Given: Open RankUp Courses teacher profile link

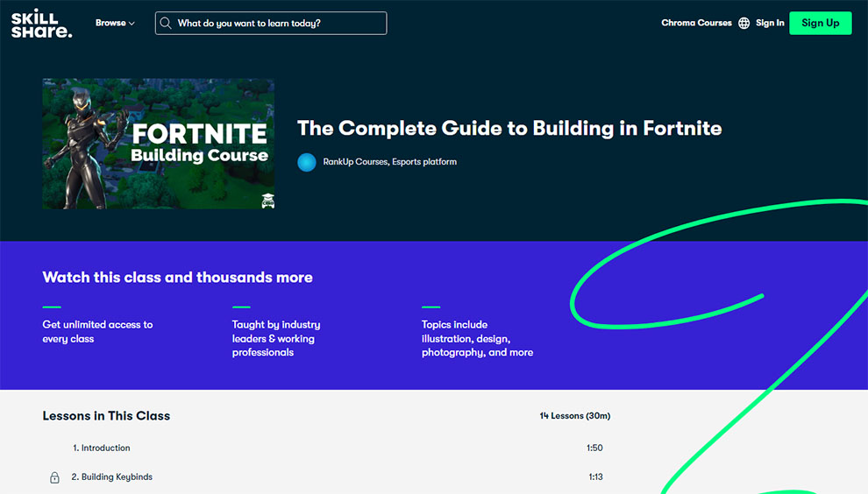Looking at the screenshot, I should tap(389, 162).
